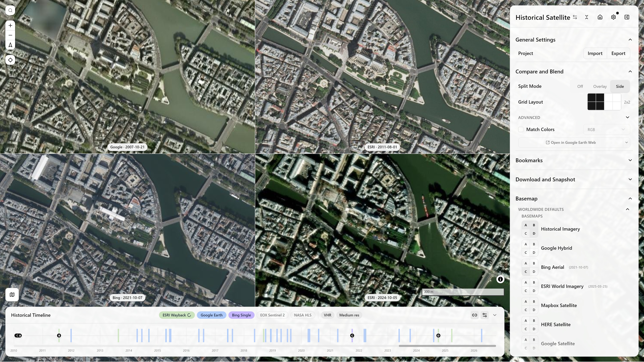644x362 pixels.
Task: Collapse the Historical Timeline panel chevron
Action: (495, 315)
